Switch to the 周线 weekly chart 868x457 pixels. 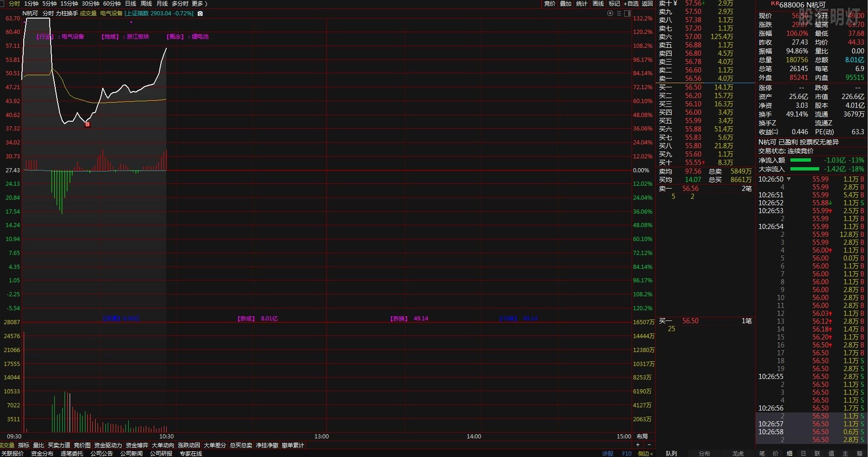[x=146, y=3]
